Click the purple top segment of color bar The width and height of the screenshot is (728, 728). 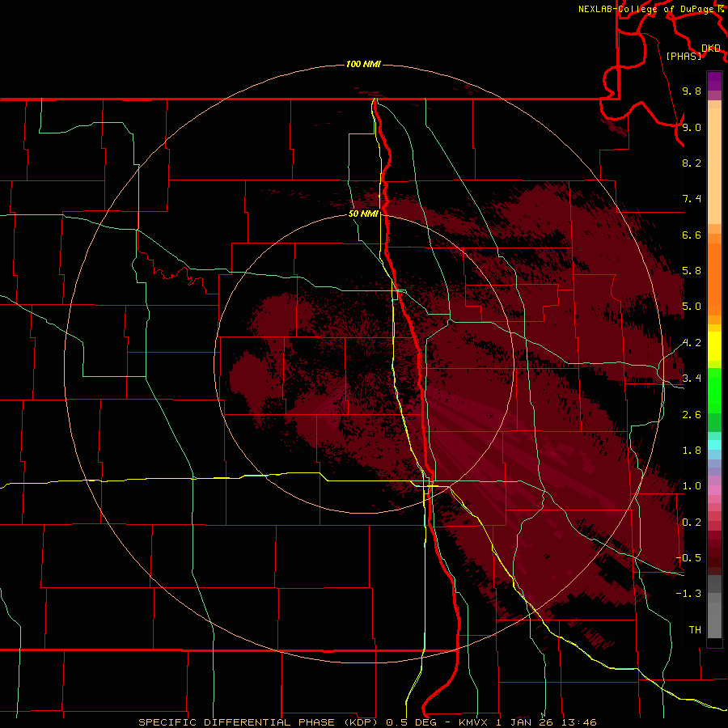click(x=714, y=81)
